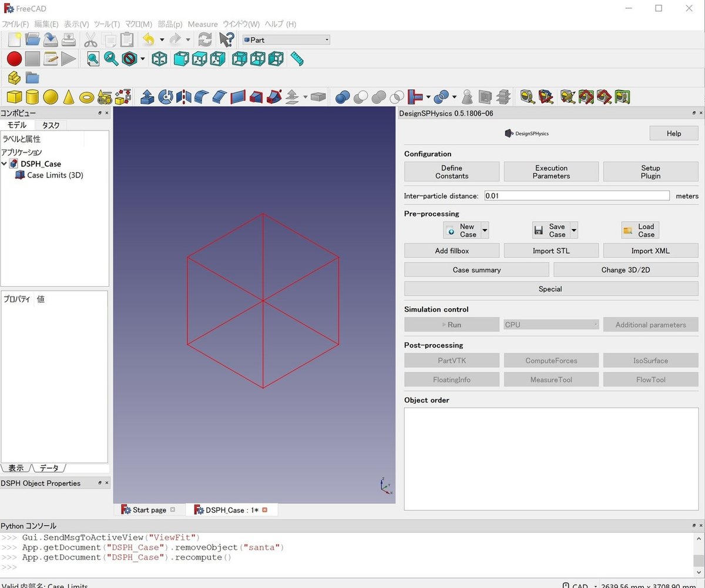The width and height of the screenshot is (705, 588).
Task: Click the Refresh recompute icon
Action: pos(205,40)
